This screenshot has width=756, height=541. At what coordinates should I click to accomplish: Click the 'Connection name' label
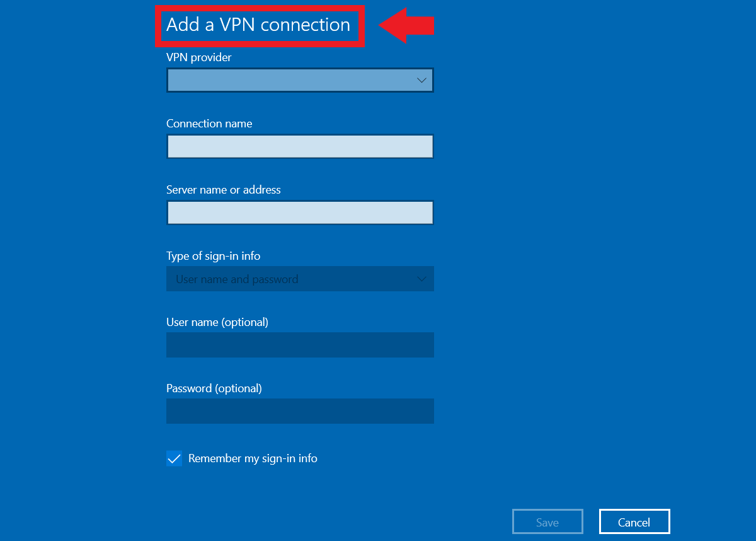point(209,124)
